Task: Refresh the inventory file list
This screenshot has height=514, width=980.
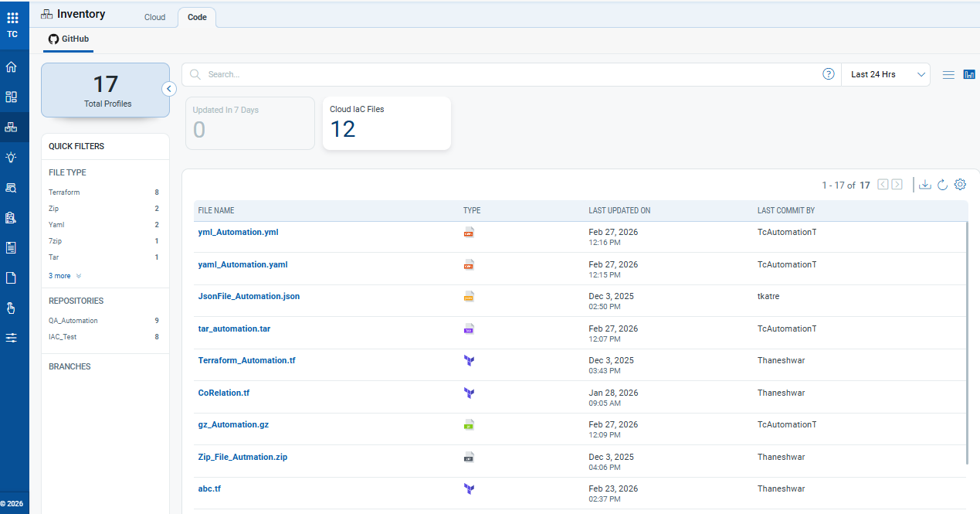Action: pyautogui.click(x=942, y=185)
